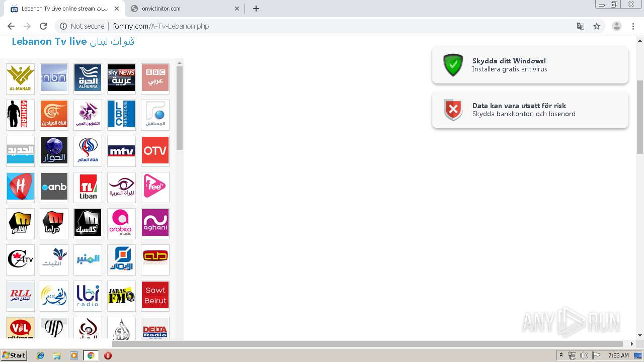
Task: Open the volume speaker tray icon
Action: 584,355
